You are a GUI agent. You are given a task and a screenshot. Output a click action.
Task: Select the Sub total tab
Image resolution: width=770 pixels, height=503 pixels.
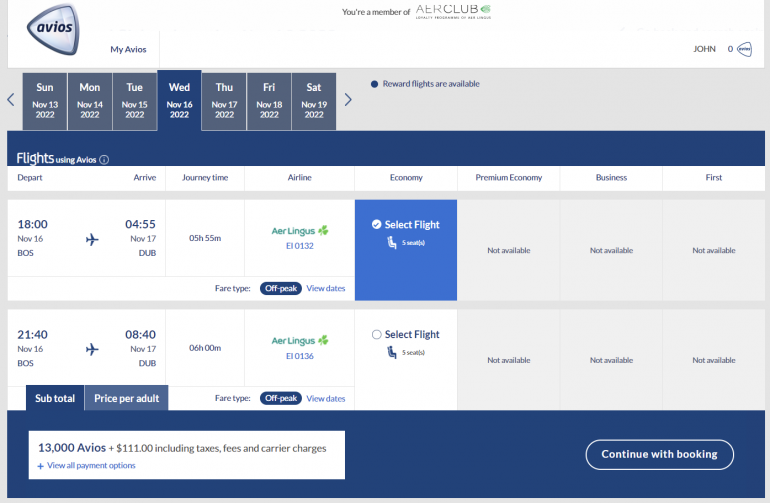(x=55, y=398)
